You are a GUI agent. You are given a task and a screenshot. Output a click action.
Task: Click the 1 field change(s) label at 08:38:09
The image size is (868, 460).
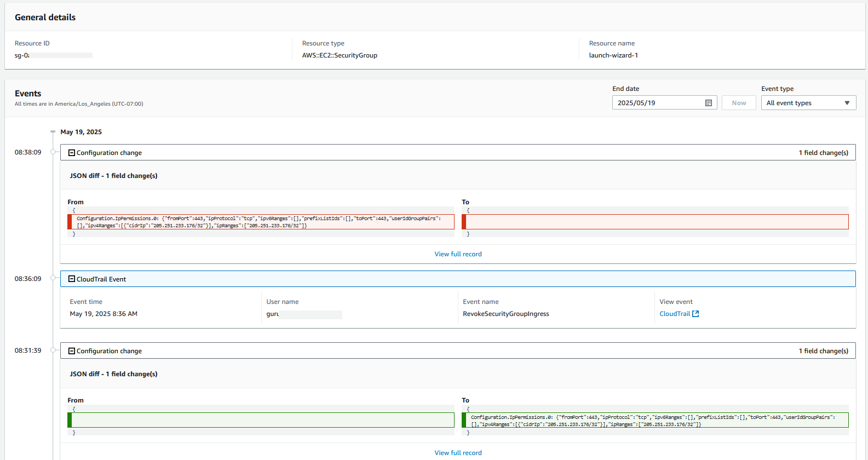coord(823,153)
